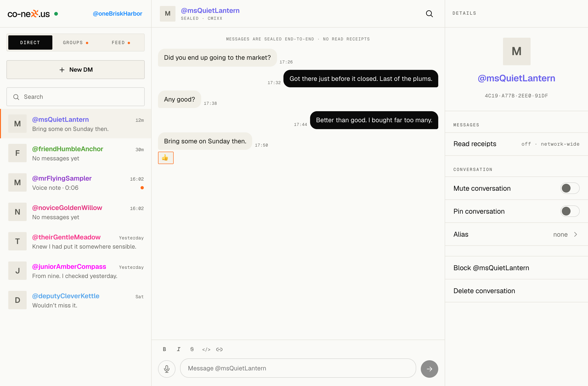Insert code formatting in composer

click(206, 349)
